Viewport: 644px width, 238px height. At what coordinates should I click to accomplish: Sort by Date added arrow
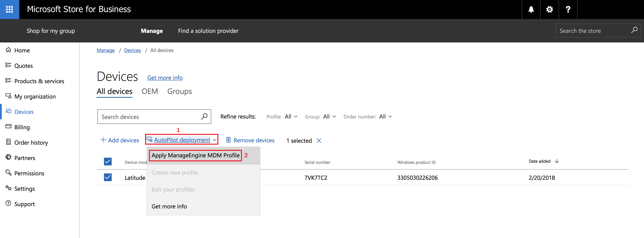point(557,161)
